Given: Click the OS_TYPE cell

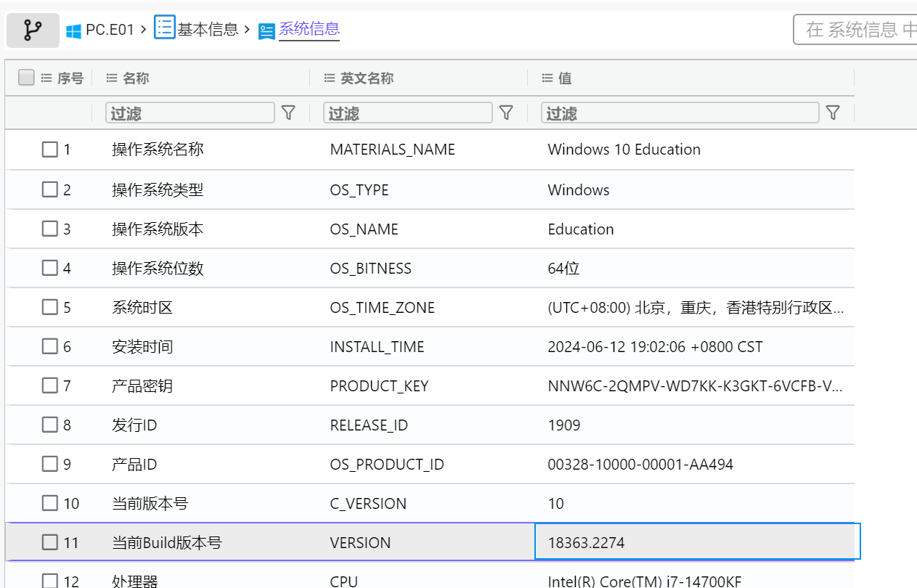Looking at the screenshot, I should coord(359,190).
